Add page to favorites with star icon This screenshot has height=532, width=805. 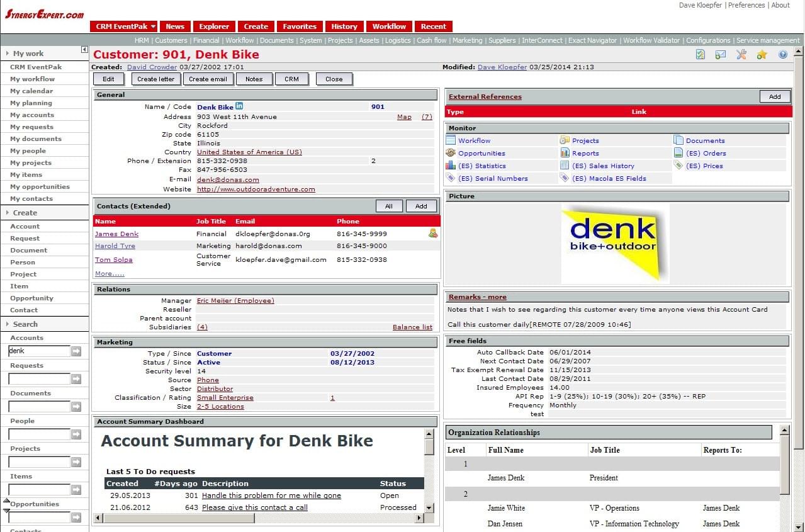pos(762,55)
